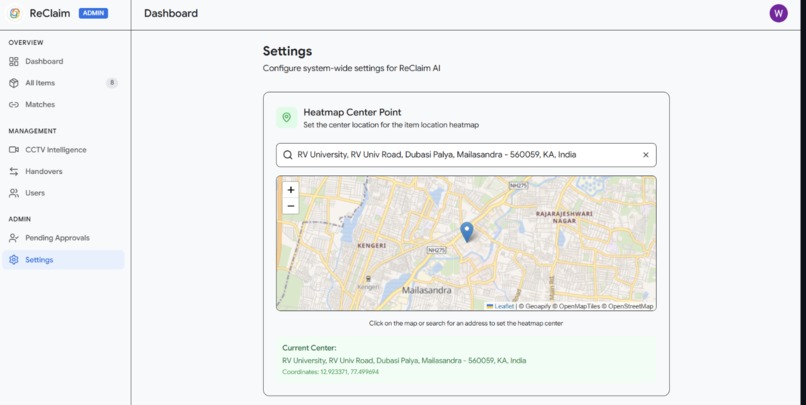This screenshot has width=806, height=405.
Task: Click the search magnifier in address field
Action: coord(288,155)
